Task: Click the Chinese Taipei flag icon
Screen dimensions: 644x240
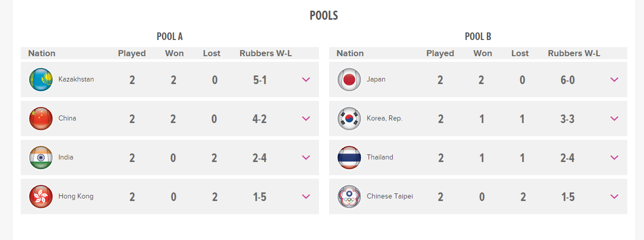Action: click(349, 196)
